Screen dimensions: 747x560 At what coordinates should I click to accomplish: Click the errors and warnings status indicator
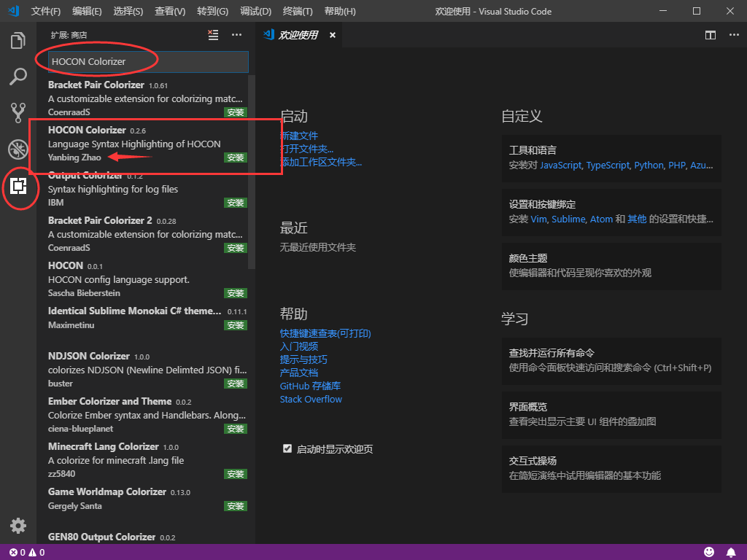tap(27, 553)
